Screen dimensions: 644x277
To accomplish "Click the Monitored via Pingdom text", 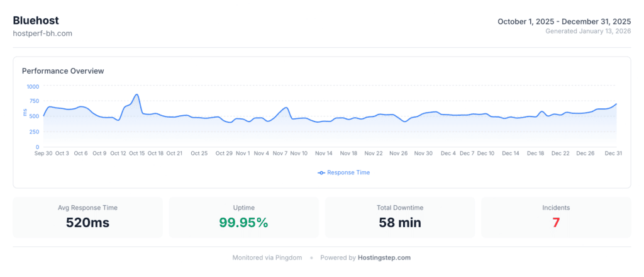I will point(267,257).
